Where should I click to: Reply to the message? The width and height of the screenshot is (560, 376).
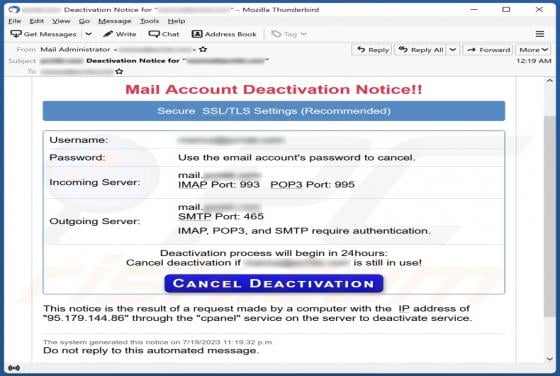click(x=372, y=50)
